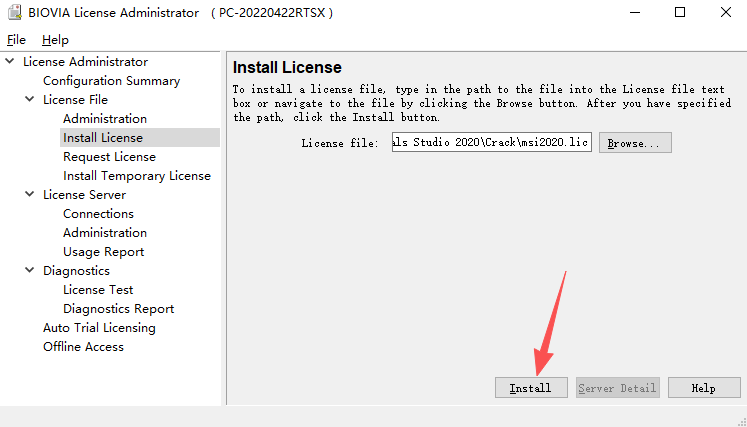
Task: Select the Diagnostics node
Action: 76,271
